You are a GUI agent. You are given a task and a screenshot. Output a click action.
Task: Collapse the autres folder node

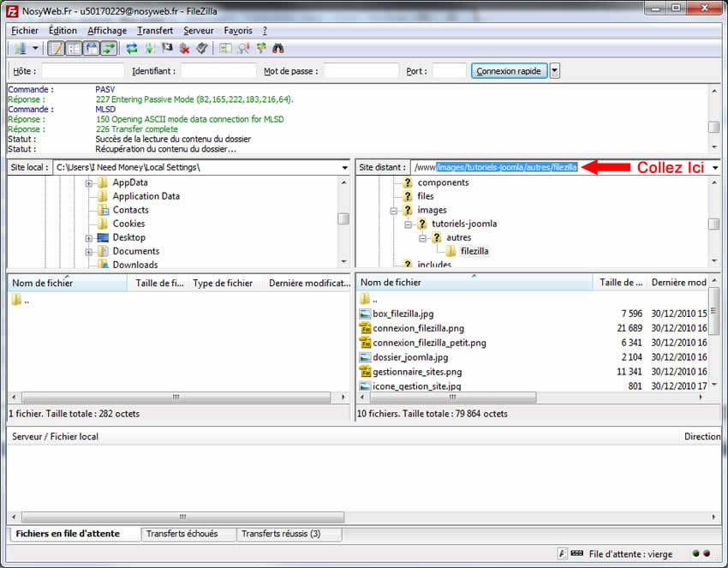point(422,238)
